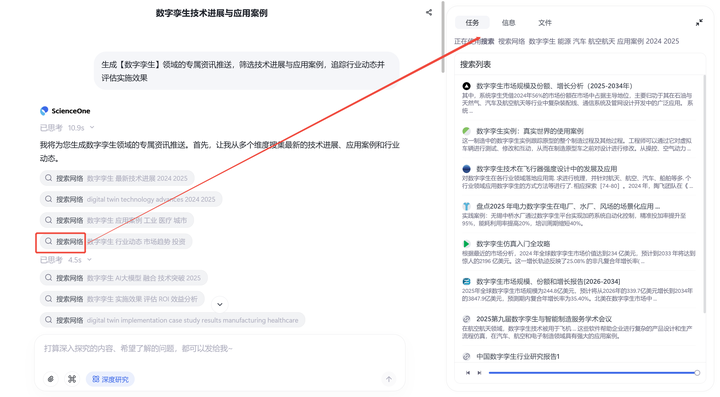Switch to the 任务 tab

(x=472, y=22)
